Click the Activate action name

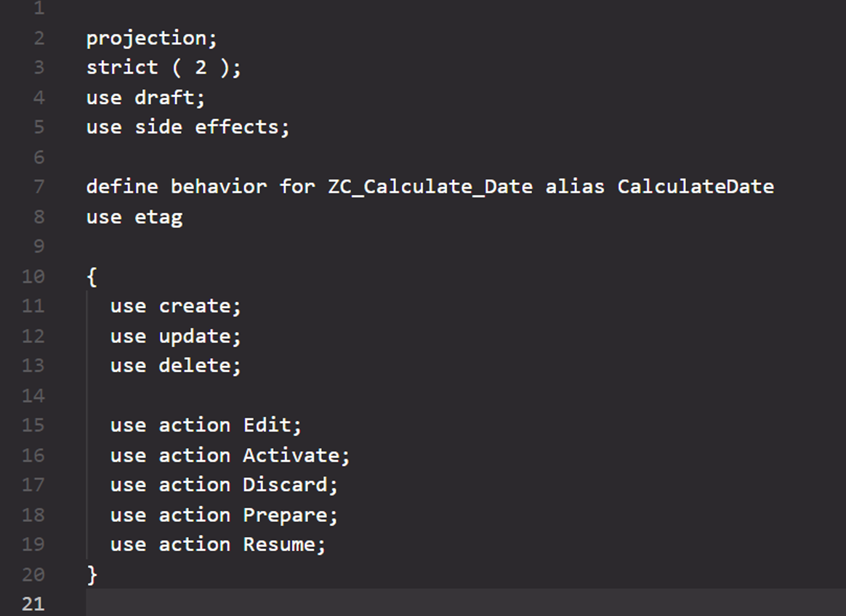[291, 455]
